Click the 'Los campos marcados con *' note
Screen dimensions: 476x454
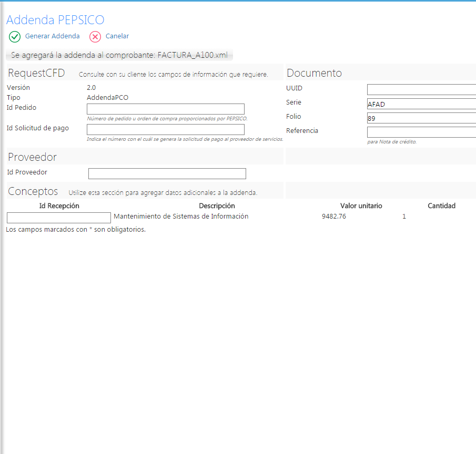tap(76, 230)
